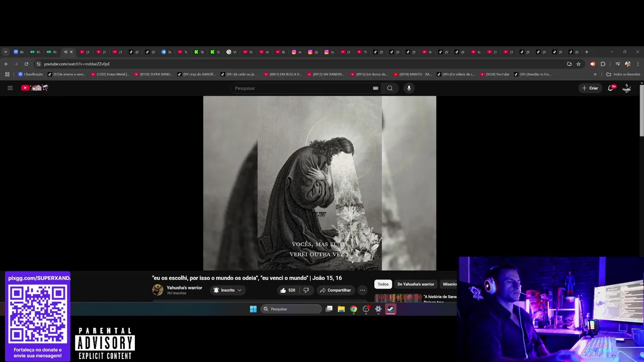Viewport: 644px width, 362px height.
Task: Open the Settings gear on taskbar
Action: coord(378,309)
